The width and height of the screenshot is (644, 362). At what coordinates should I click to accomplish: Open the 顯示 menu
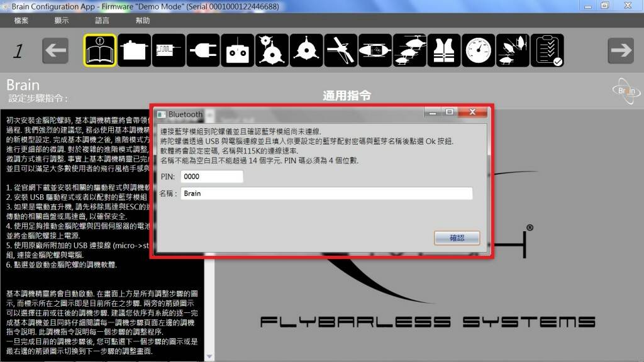point(62,21)
